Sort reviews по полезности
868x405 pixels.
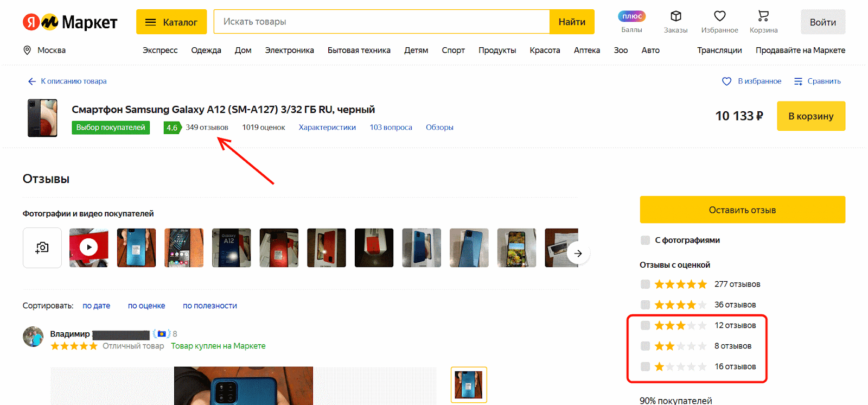(210, 306)
